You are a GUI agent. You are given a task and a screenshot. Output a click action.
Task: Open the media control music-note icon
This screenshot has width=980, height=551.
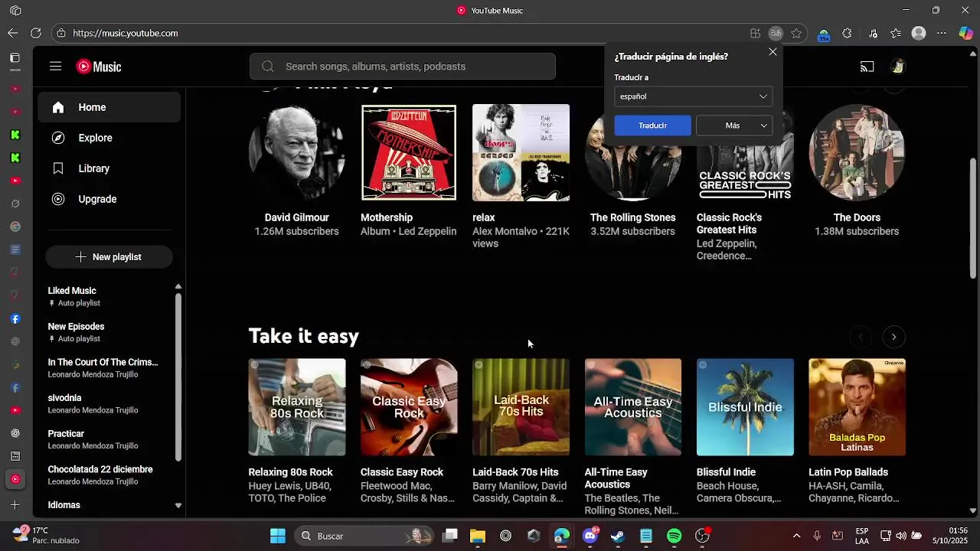point(873,33)
